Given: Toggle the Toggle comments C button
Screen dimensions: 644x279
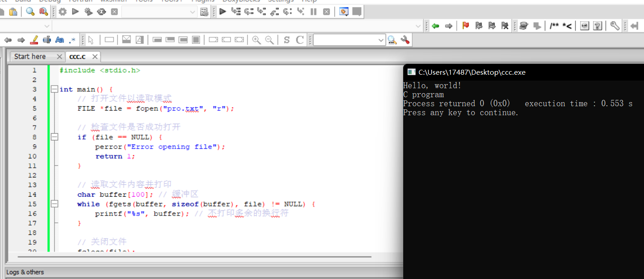Looking at the screenshot, I should pyautogui.click(x=300, y=40).
